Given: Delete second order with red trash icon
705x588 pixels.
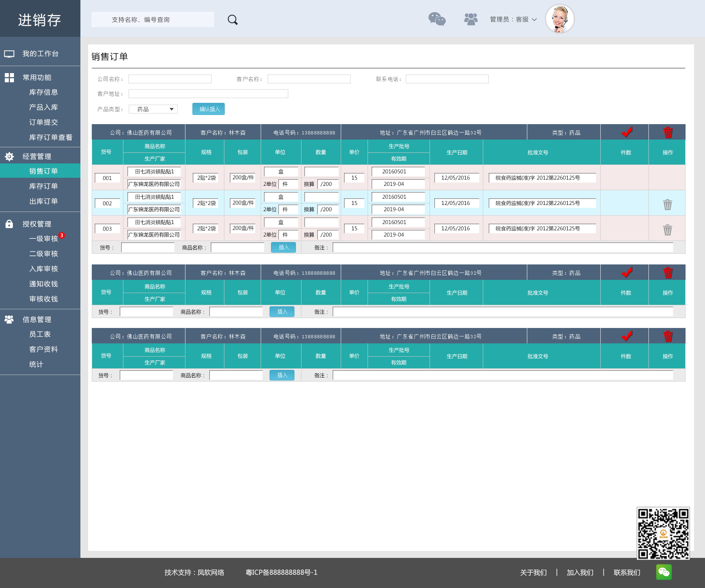Looking at the screenshot, I should click(668, 273).
